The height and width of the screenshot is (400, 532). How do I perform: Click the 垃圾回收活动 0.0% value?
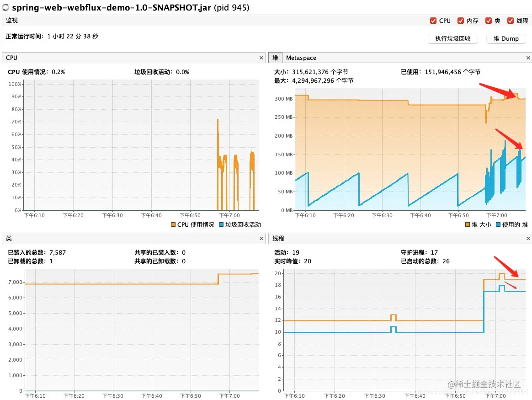click(x=182, y=72)
